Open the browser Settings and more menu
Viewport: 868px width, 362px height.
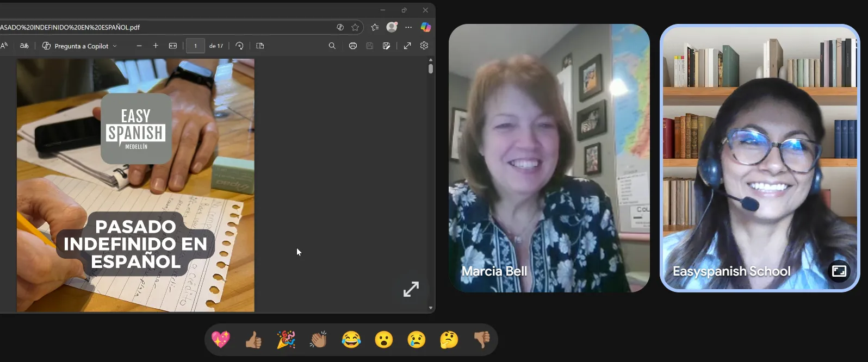[x=408, y=27]
